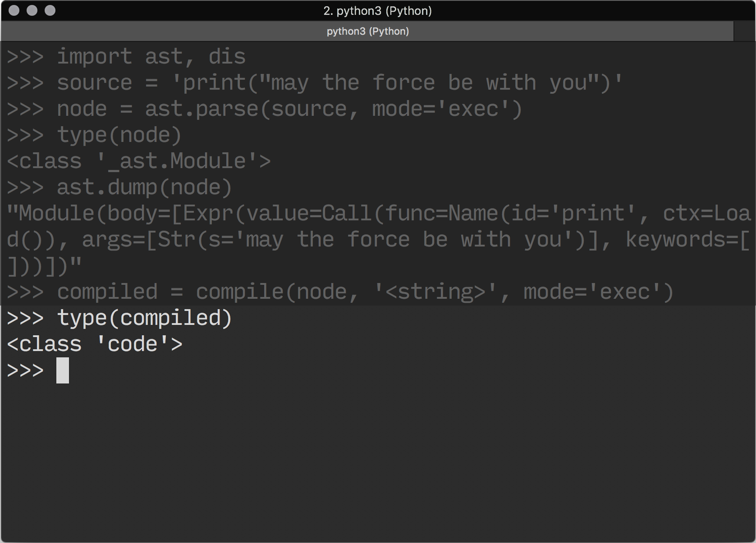This screenshot has height=543, width=756.
Task: Click the empty tab bar area right of tab
Action: coord(744,31)
